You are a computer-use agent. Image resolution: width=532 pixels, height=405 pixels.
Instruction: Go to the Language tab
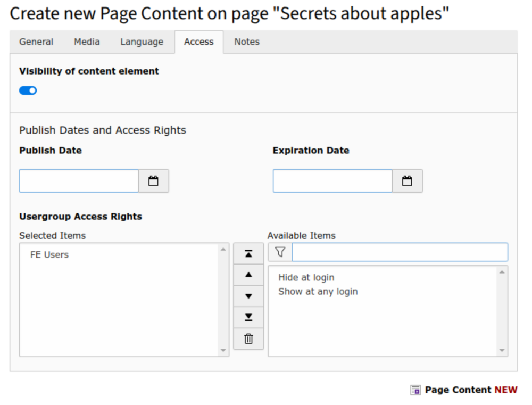click(x=142, y=42)
